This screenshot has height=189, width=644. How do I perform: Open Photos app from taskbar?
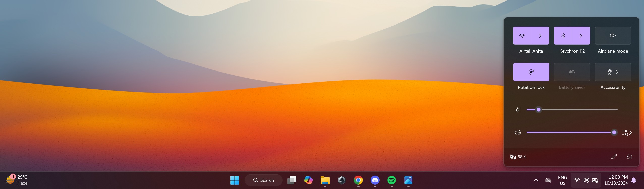pos(408,180)
